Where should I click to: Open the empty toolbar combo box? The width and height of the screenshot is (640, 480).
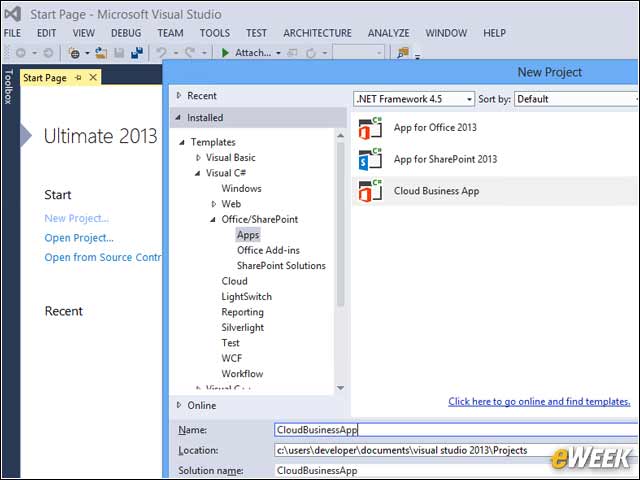(x=359, y=53)
